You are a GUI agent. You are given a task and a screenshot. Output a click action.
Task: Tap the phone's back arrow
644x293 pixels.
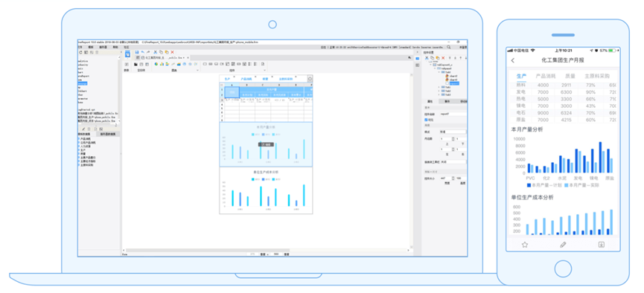(x=512, y=60)
